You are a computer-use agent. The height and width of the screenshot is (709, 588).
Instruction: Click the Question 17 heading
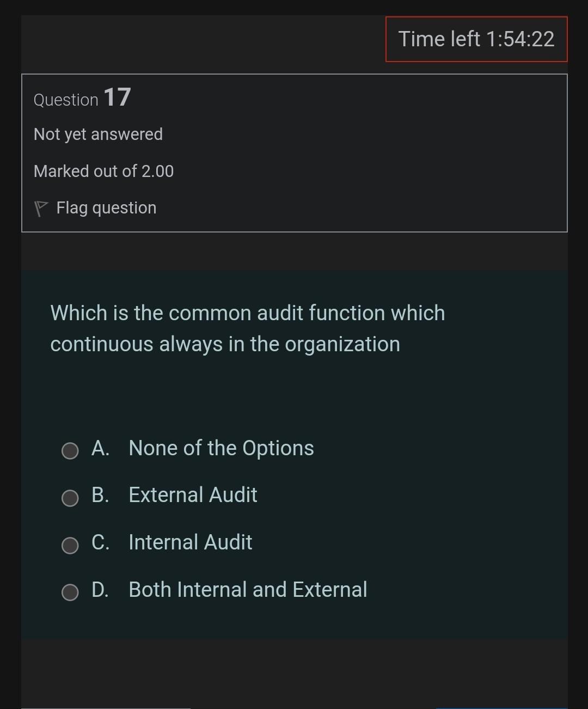[x=81, y=99]
